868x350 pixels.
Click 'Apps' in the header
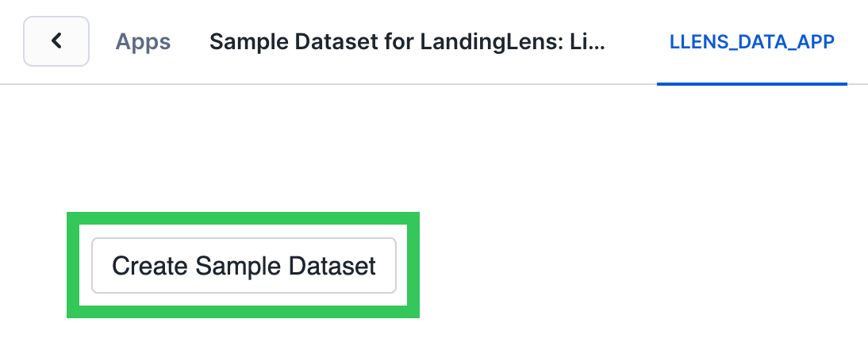[x=143, y=42]
